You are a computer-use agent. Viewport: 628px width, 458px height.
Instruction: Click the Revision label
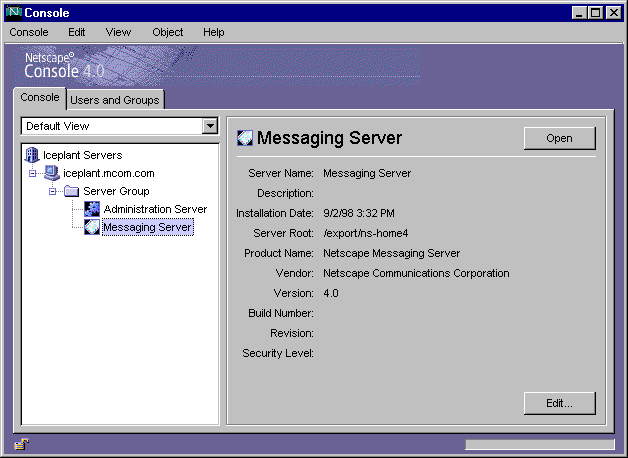pyautogui.click(x=292, y=333)
